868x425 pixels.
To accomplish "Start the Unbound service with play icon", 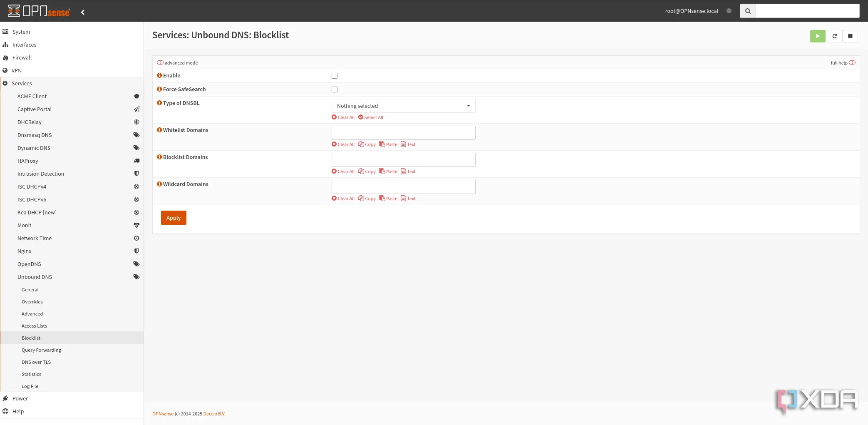I will tap(818, 36).
